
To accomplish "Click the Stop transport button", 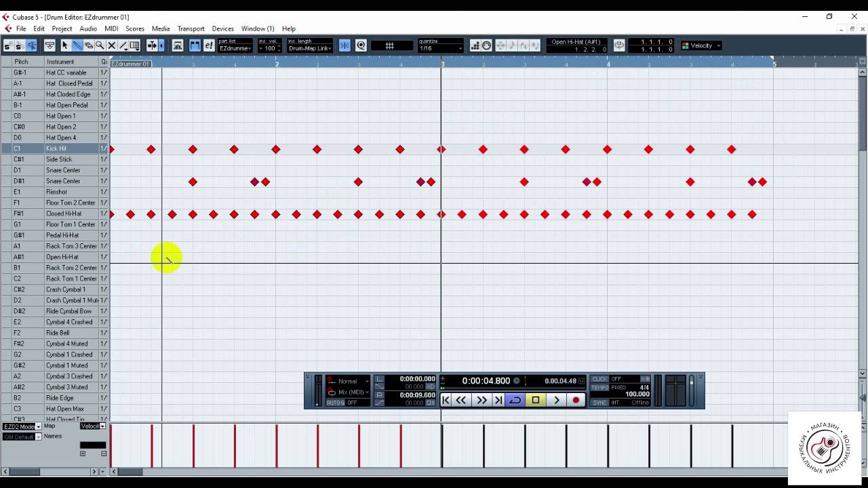I will 536,400.
